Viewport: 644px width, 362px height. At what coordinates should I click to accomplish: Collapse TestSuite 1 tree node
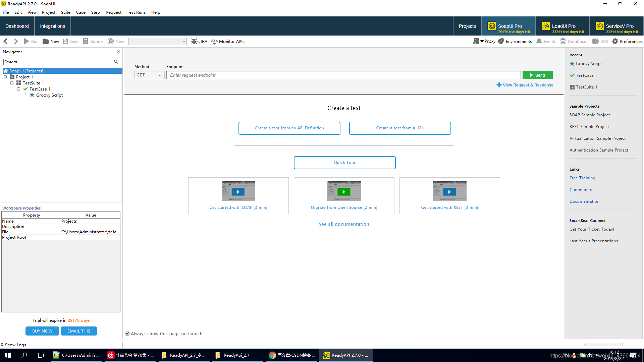click(x=12, y=83)
